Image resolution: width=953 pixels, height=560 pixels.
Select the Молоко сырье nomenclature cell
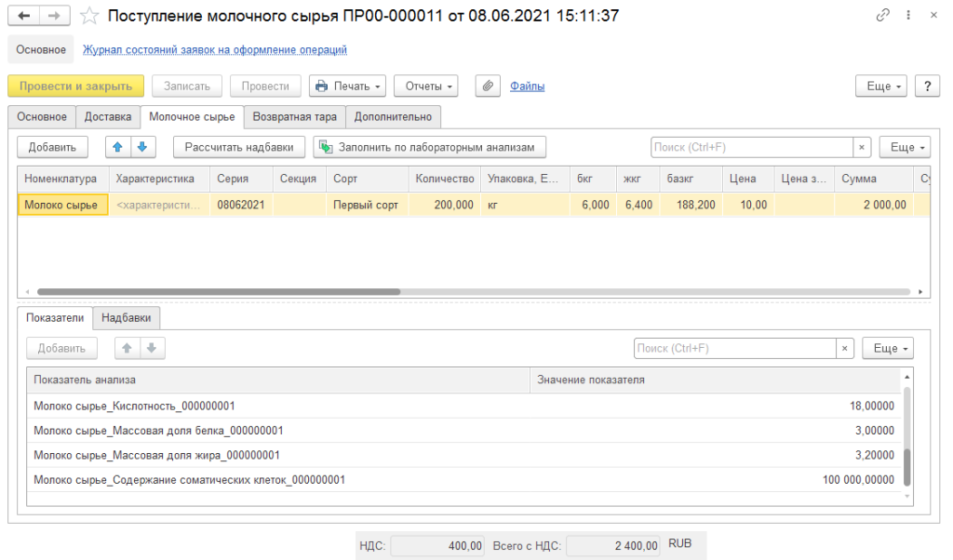click(62, 205)
